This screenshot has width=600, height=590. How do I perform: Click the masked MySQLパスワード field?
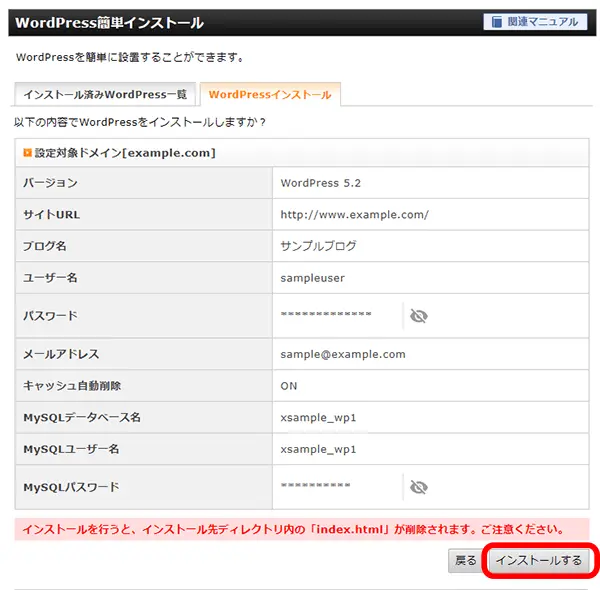coord(315,487)
